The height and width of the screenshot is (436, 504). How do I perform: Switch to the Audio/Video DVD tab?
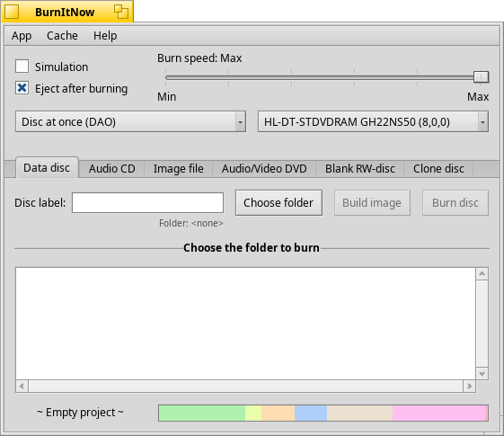[264, 168]
